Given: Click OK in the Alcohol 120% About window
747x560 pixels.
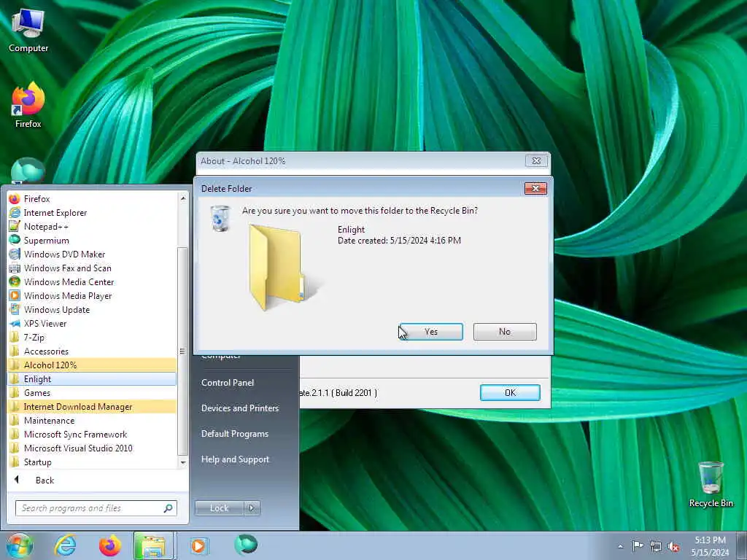Looking at the screenshot, I should [510, 393].
